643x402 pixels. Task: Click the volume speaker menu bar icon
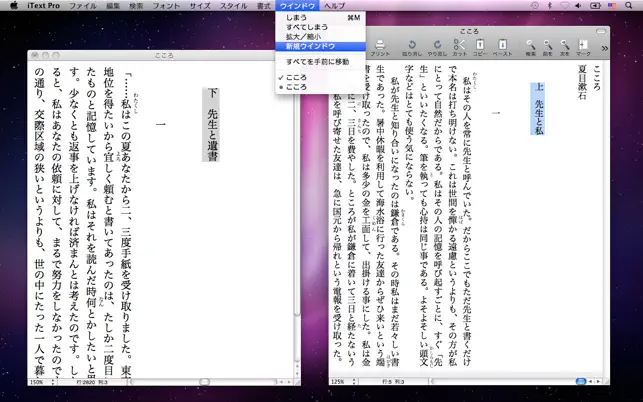[578, 5]
